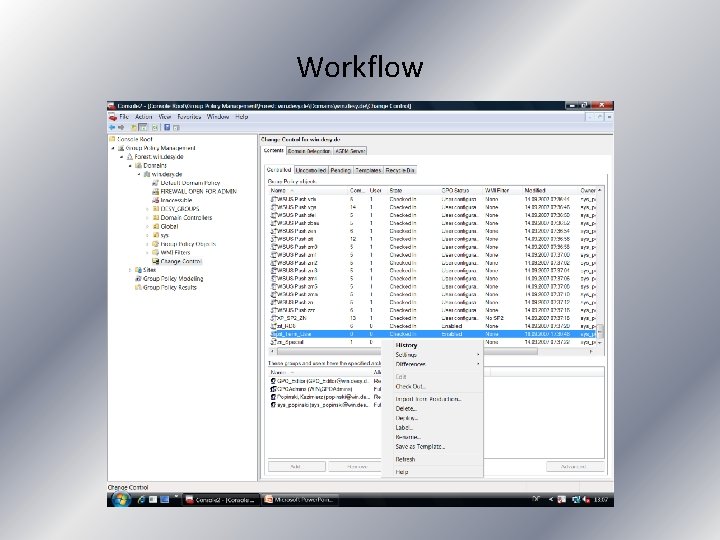Click the Back arrow in the console toolbar
This screenshot has width=720, height=540.
pyautogui.click(x=112, y=127)
